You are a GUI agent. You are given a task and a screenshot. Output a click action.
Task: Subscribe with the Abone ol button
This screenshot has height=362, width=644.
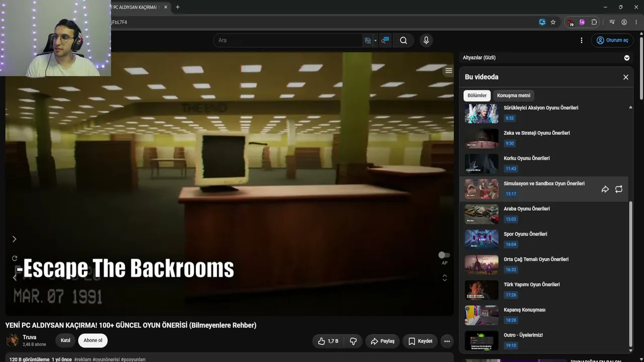coord(93,340)
